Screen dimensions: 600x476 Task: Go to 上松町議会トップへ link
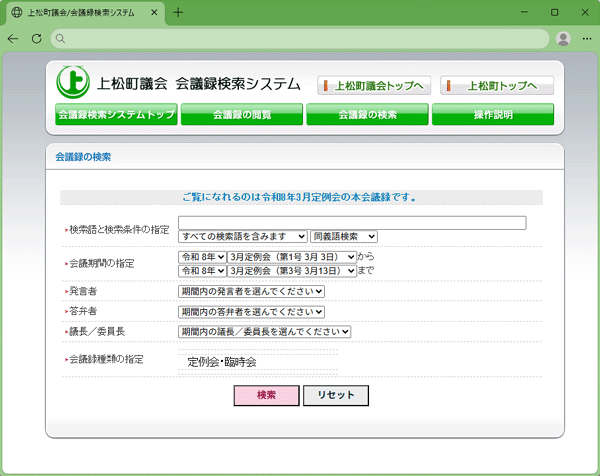tap(374, 86)
